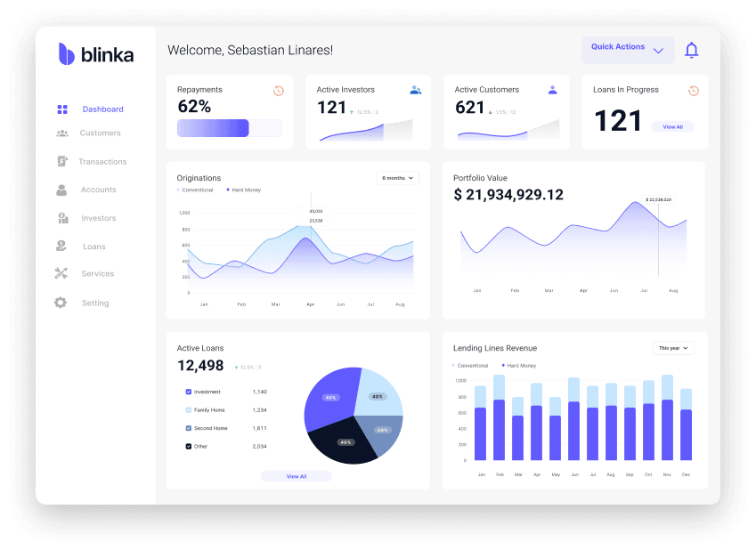This screenshot has width=756, height=550.
Task: Click the Services tools icon in sidebar
Action: pos(61,274)
